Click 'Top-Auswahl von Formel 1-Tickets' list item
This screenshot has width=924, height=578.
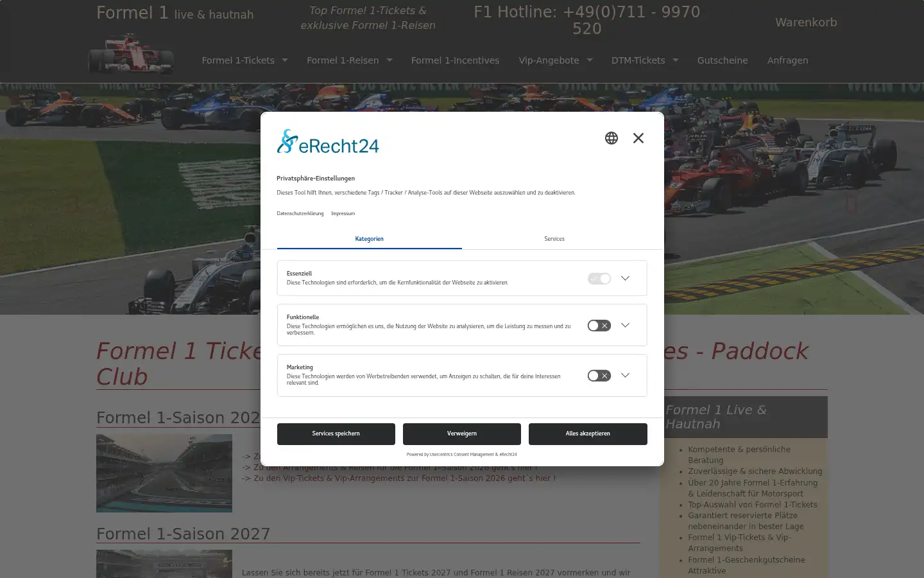coord(753,505)
